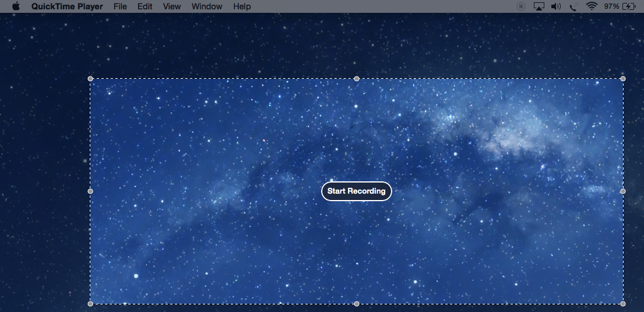Open the View menu

click(172, 6)
